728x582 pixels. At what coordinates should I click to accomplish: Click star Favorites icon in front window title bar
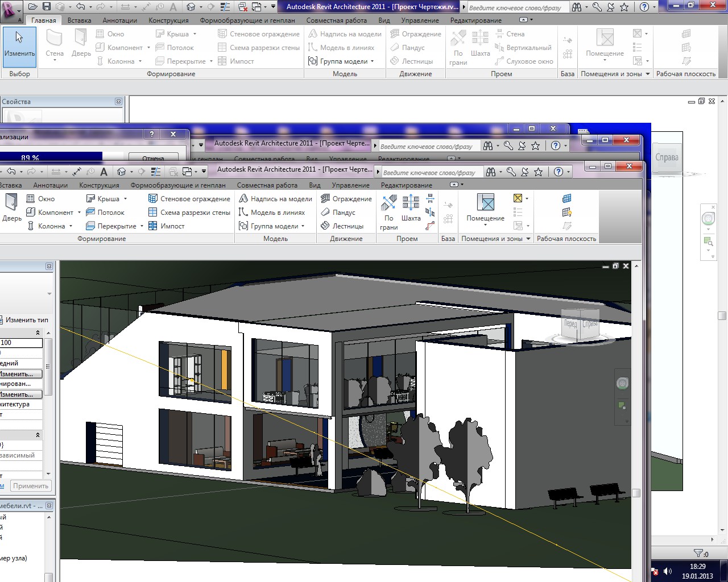(538, 172)
